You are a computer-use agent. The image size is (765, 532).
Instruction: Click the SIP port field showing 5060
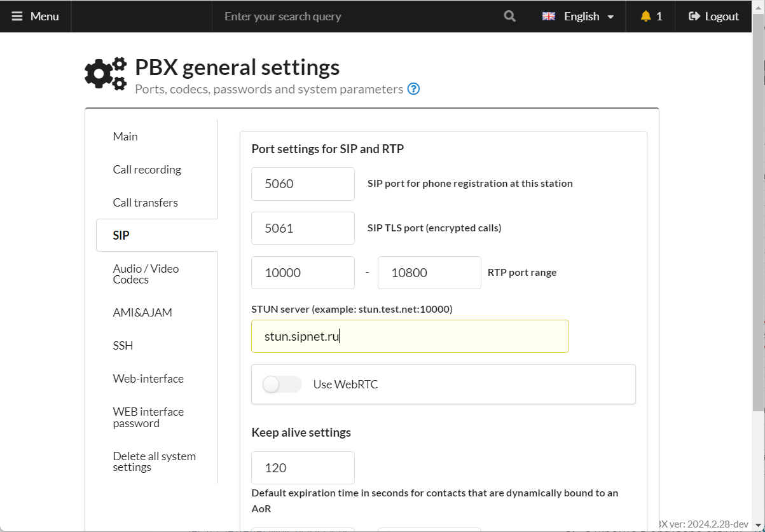(x=303, y=184)
